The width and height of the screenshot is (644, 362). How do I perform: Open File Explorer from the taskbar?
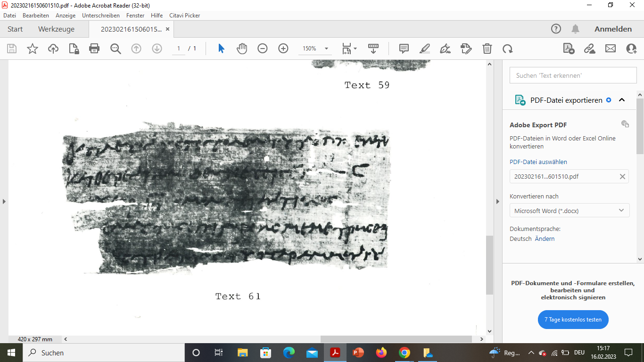[x=242, y=353]
